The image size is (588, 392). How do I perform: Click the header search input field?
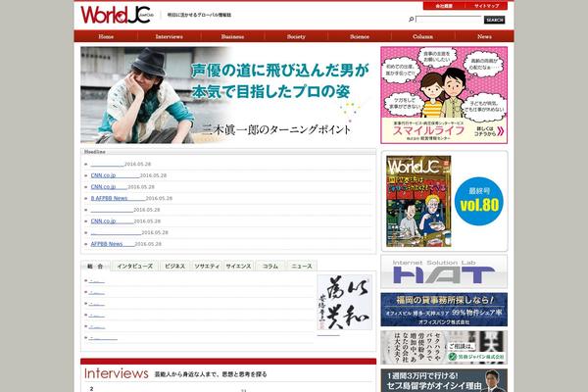[x=449, y=20]
